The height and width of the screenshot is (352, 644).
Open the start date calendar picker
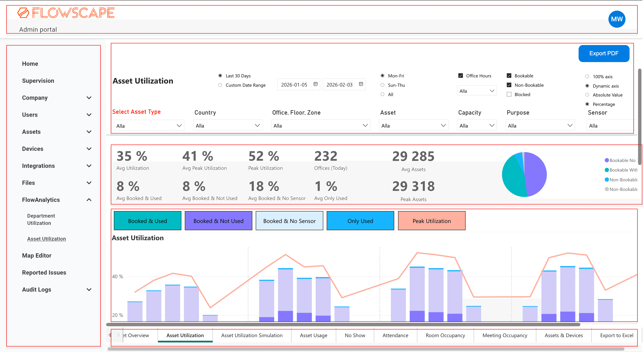click(x=315, y=84)
